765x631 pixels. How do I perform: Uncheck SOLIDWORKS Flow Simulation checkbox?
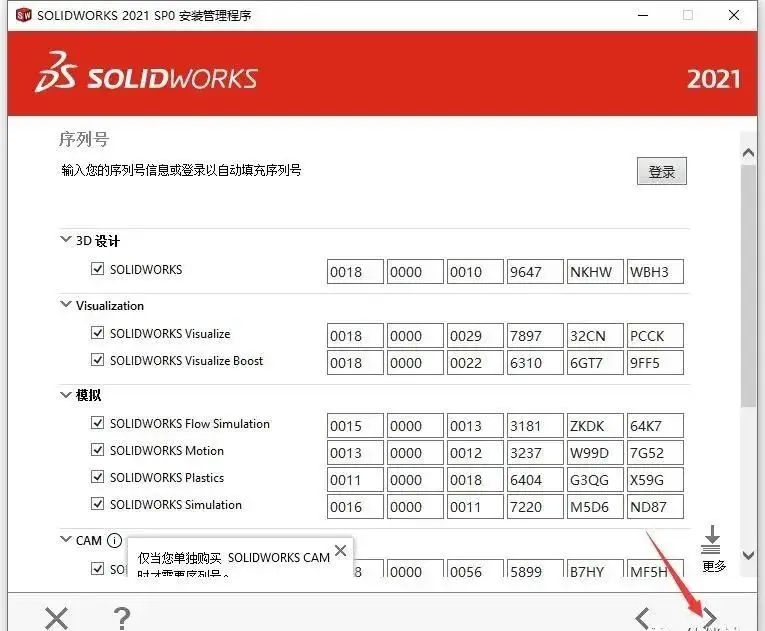[x=98, y=423]
